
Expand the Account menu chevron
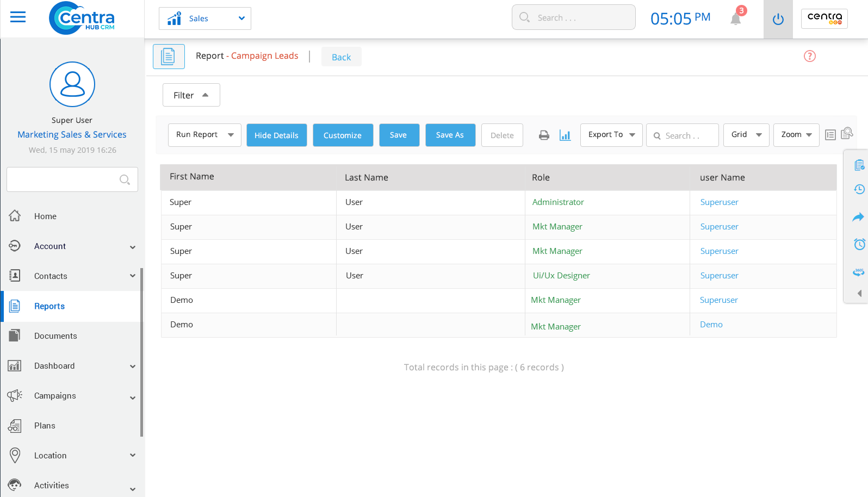pos(133,247)
